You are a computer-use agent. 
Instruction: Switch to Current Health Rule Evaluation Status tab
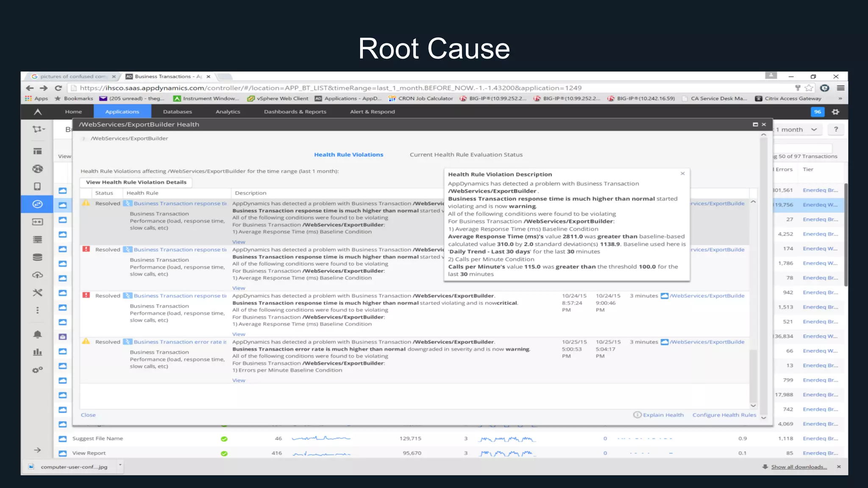466,155
